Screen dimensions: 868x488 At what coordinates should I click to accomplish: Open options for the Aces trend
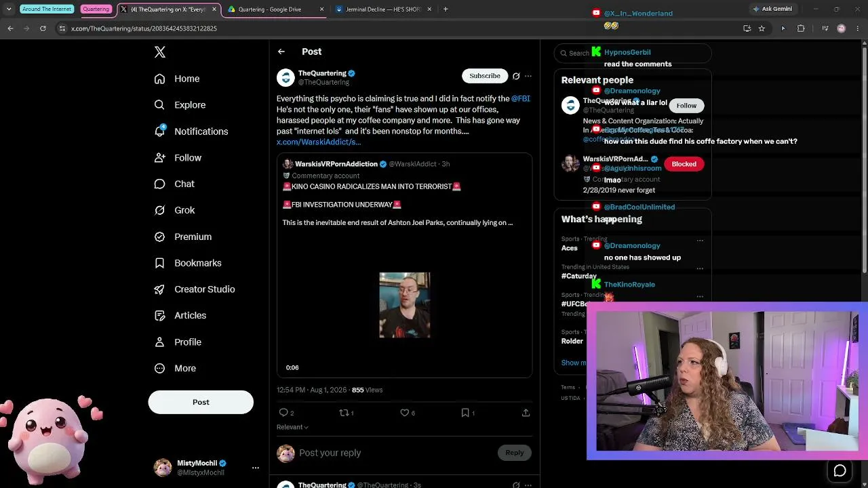click(700, 241)
